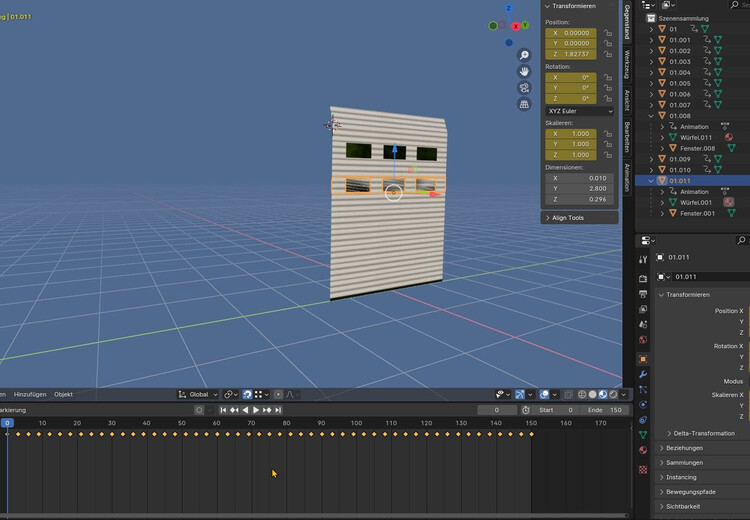750x520 pixels.
Task: Open the Modifiers wrench tab icon
Action: pyautogui.click(x=643, y=374)
